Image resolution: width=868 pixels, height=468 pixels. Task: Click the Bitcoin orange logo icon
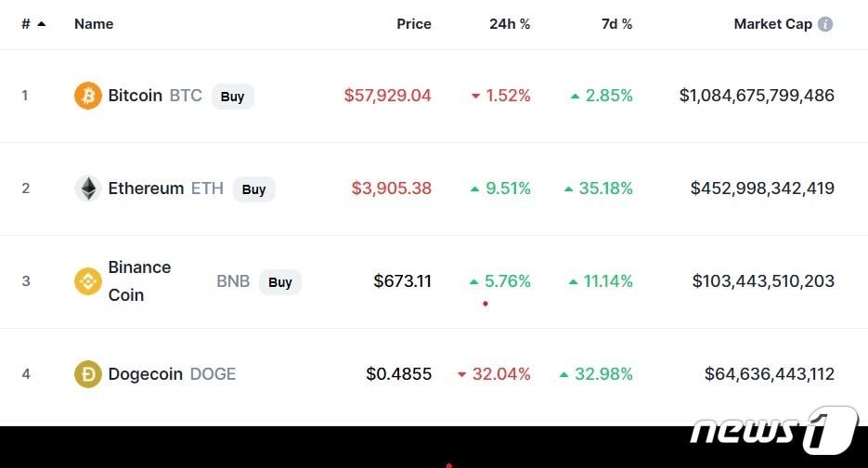[88, 96]
